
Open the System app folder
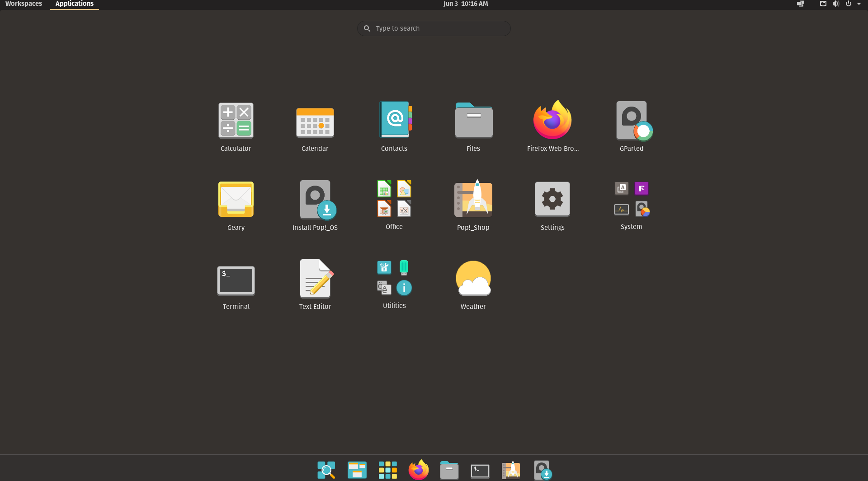632,199
